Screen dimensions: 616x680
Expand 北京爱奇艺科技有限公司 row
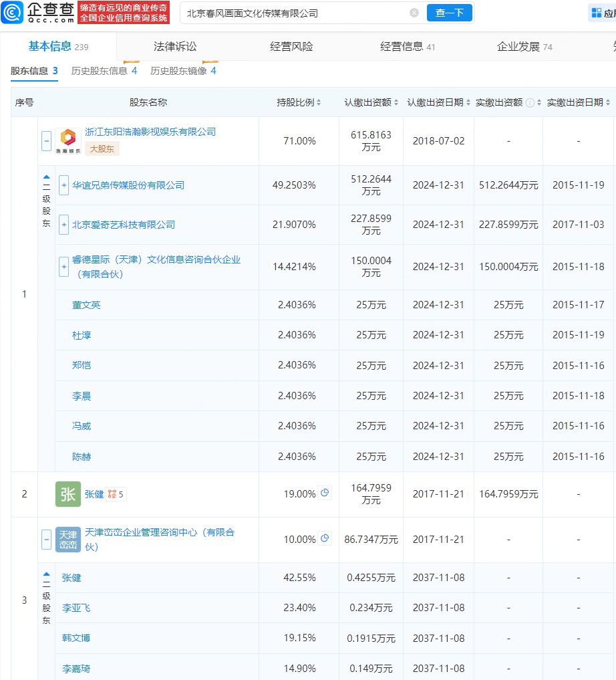point(63,225)
